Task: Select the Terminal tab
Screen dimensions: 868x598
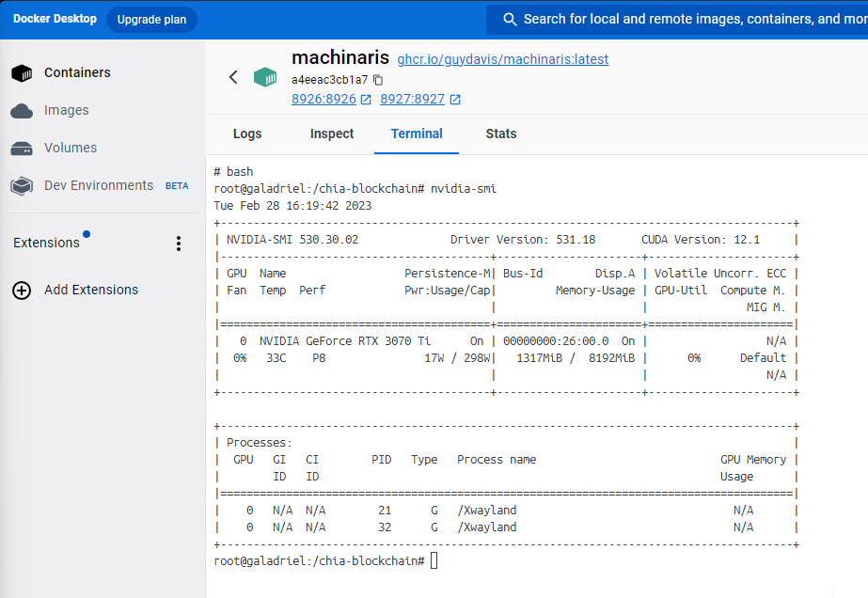Action: point(417,134)
